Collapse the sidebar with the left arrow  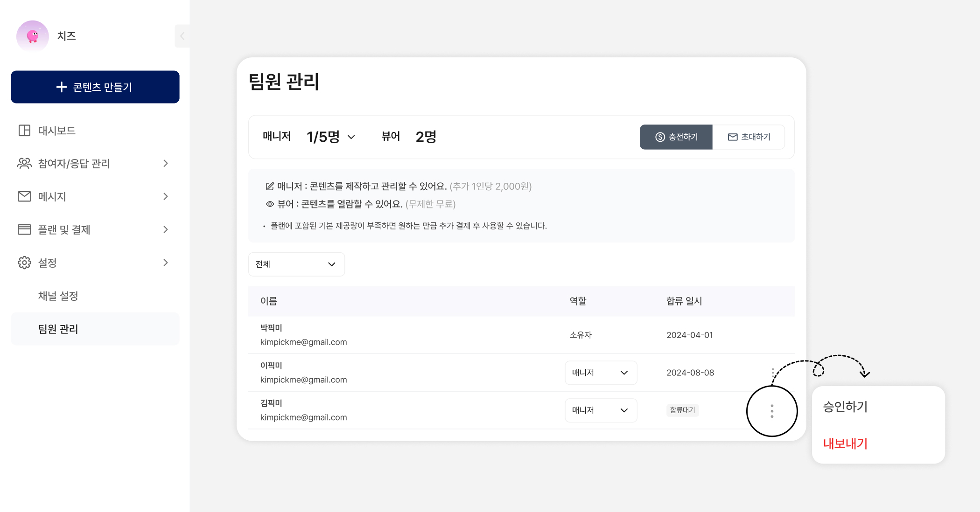click(182, 36)
